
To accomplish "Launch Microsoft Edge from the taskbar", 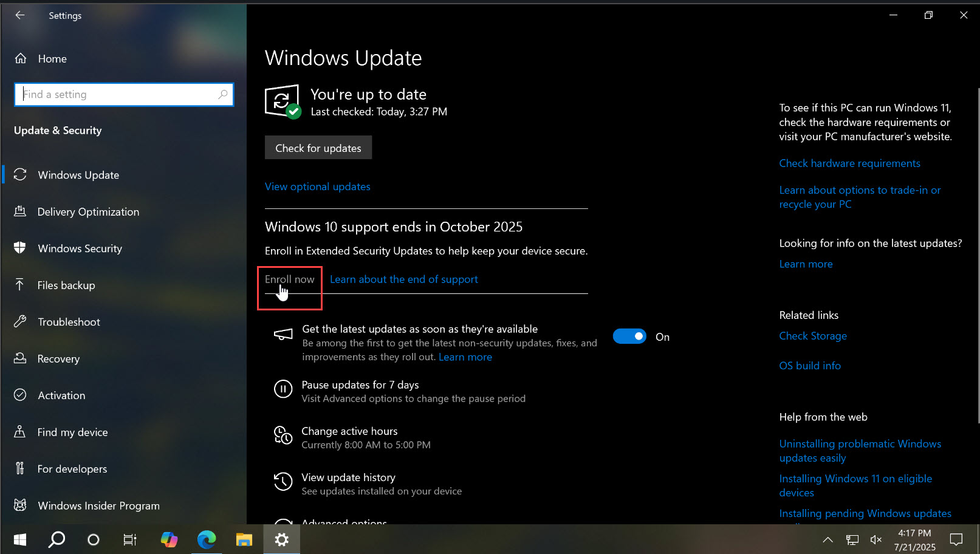I will pos(207,539).
